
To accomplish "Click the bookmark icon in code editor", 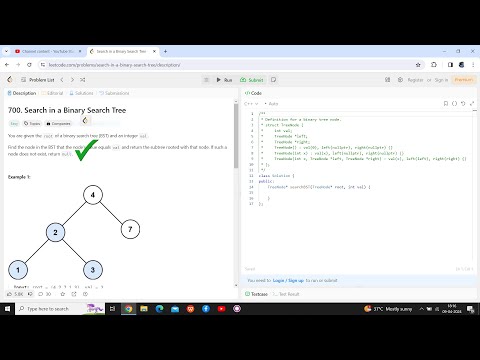I will 446,104.
